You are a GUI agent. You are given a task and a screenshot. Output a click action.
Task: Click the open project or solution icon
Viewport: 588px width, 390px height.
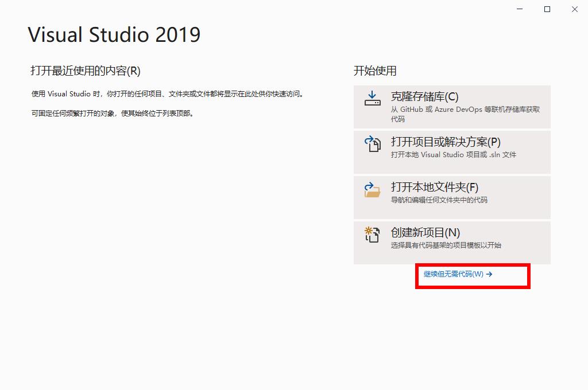372,143
